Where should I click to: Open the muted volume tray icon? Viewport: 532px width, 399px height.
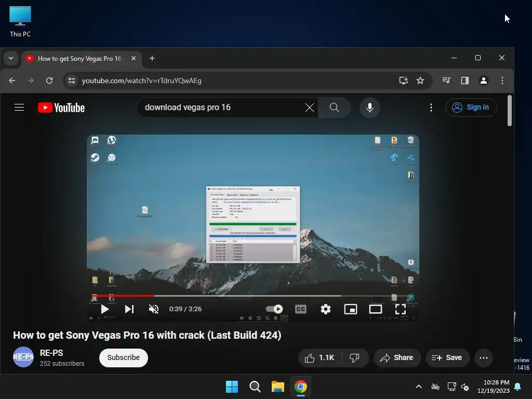tap(465, 387)
